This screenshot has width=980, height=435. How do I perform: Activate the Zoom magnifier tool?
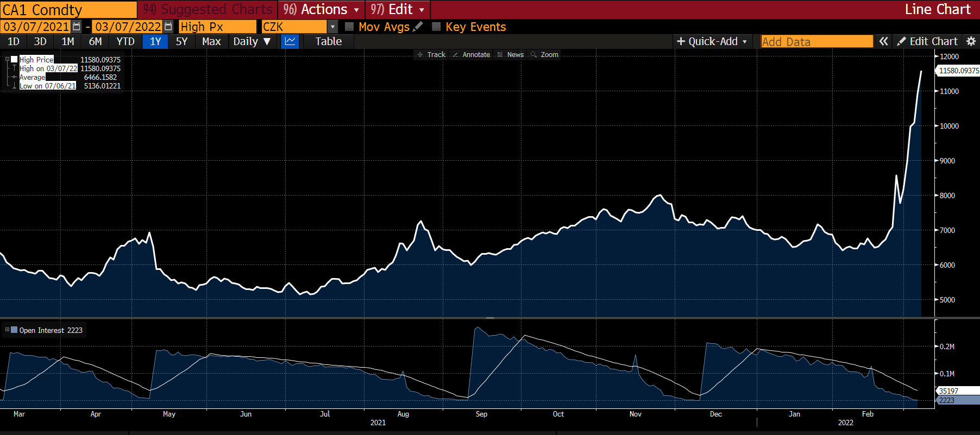544,55
